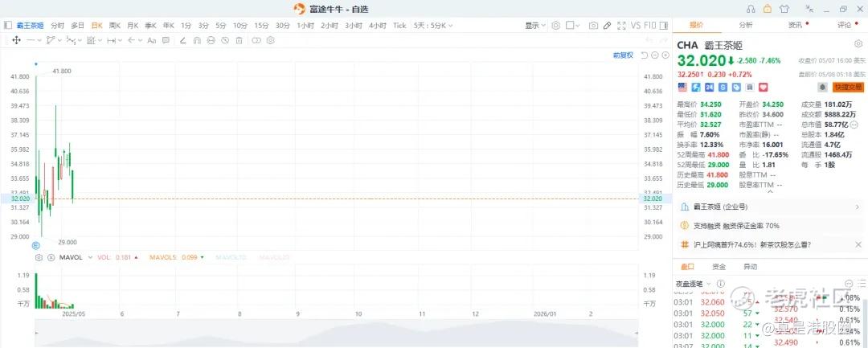Open the shirt skin theme icon
This screenshot has height=348, width=868.
click(x=784, y=9)
